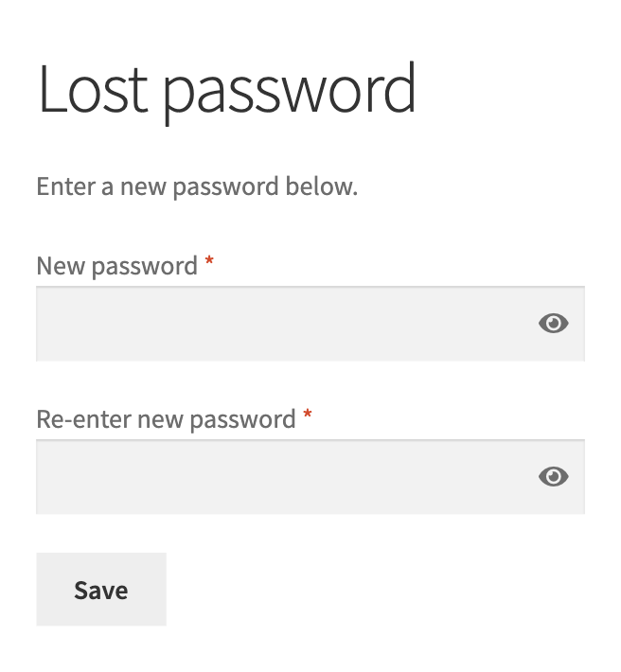Select the "Re-enter new password" field label
Image resolution: width=621 pixels, height=672 pixels.
166,419
